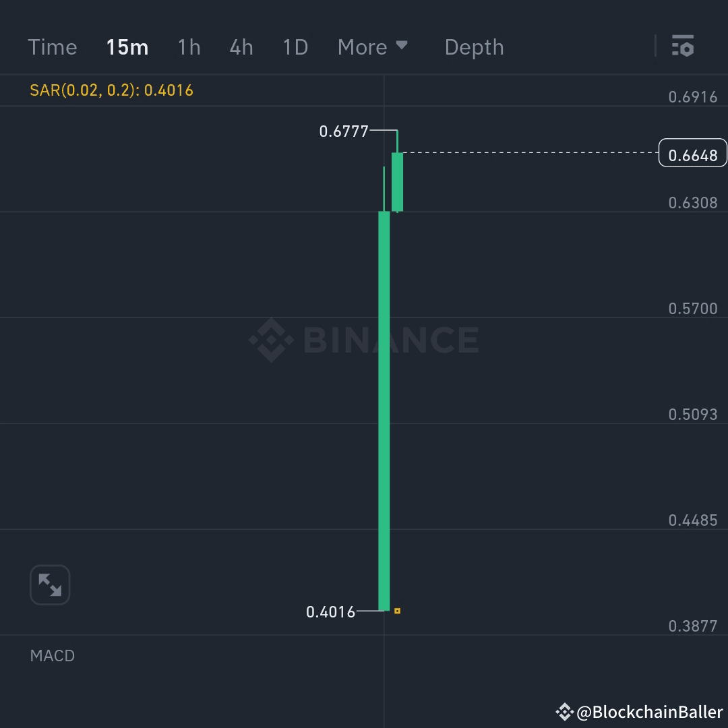
Task: Click the @BlockchainBaller Binance badge icon
Action: (x=565, y=711)
